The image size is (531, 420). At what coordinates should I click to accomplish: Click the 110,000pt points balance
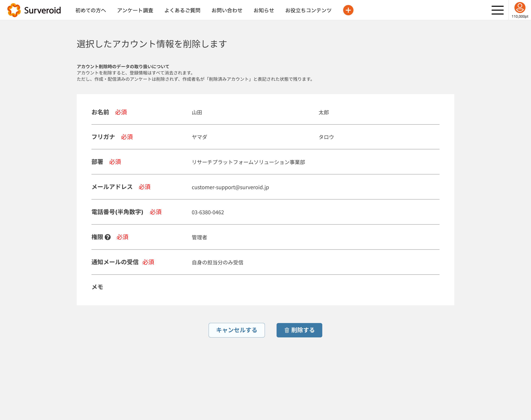point(520,16)
